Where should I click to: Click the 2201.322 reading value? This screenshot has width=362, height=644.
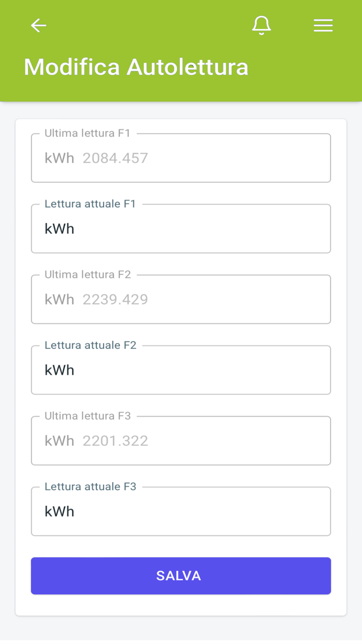coord(115,441)
